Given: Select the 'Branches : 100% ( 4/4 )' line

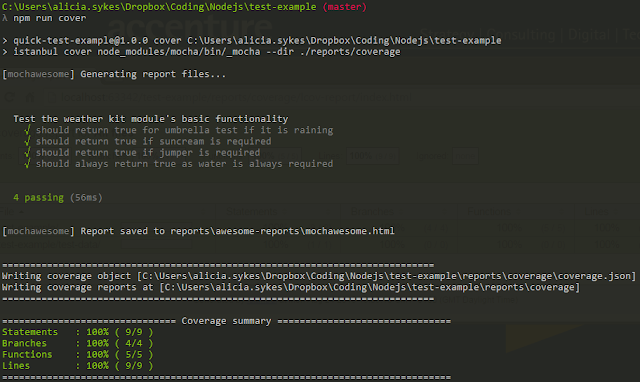Looking at the screenshot, I should tap(78, 343).
